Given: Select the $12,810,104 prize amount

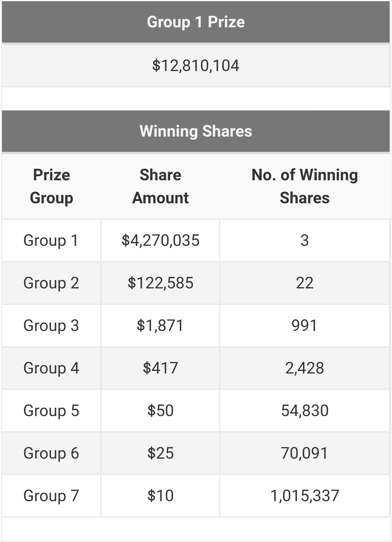Looking at the screenshot, I should tap(196, 66).
